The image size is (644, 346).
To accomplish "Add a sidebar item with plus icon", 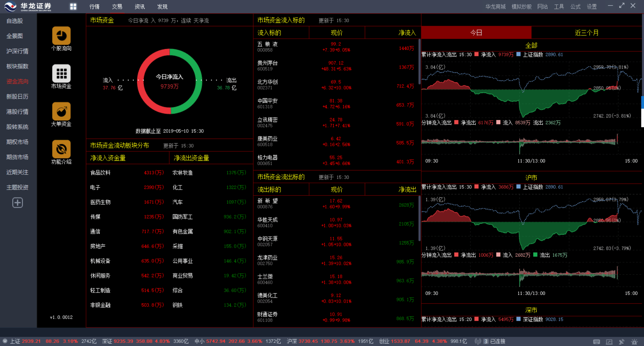I will pos(17,203).
